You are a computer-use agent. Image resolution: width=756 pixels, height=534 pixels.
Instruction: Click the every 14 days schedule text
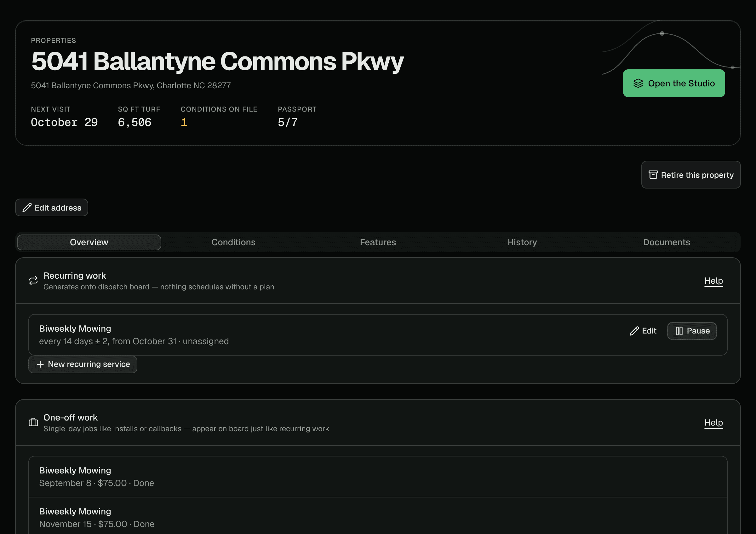click(134, 341)
